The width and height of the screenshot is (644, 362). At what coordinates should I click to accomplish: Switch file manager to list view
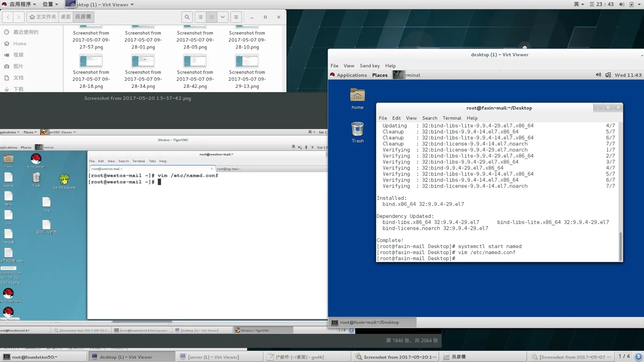[x=201, y=17]
